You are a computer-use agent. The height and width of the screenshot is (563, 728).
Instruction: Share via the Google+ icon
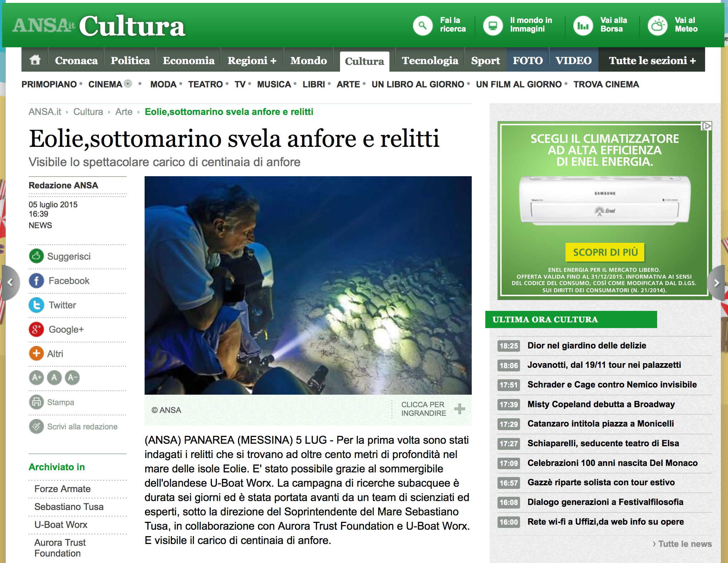(36, 329)
